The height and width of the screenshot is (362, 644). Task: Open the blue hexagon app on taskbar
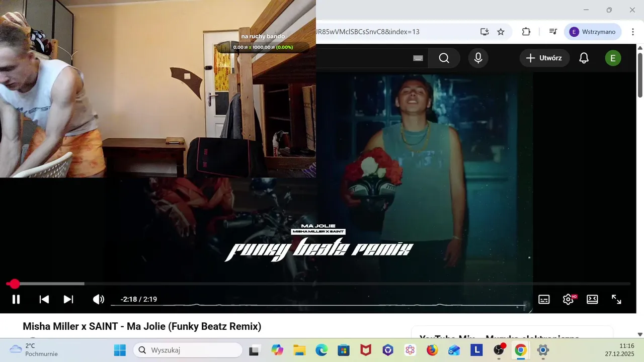pos(388,350)
